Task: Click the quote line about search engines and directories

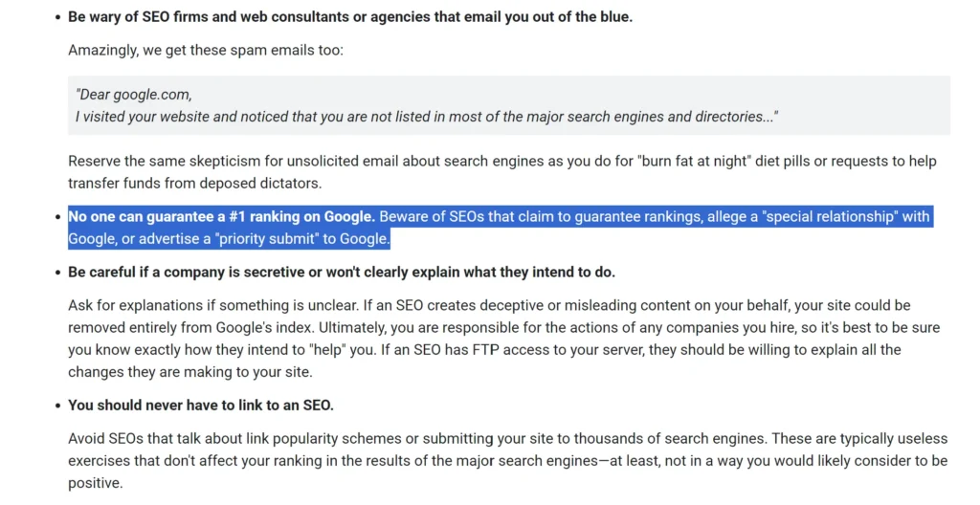Action: (426, 117)
